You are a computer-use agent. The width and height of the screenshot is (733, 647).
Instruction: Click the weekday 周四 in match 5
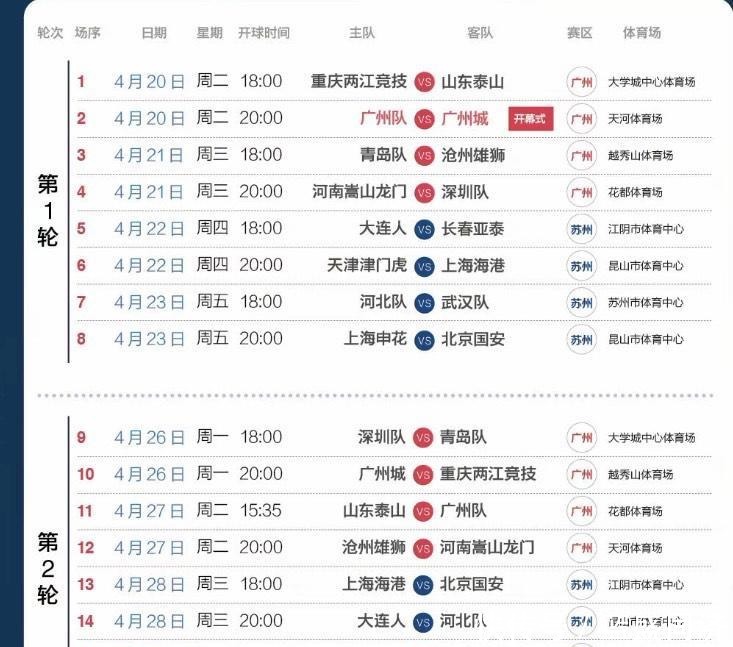213,228
